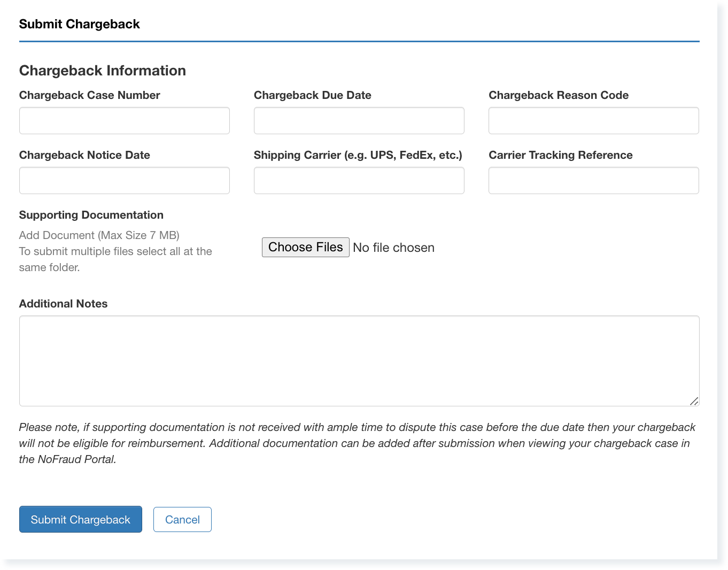Click the Chargeback Due Date input field
Screen dimensions: 728x570
point(359,120)
